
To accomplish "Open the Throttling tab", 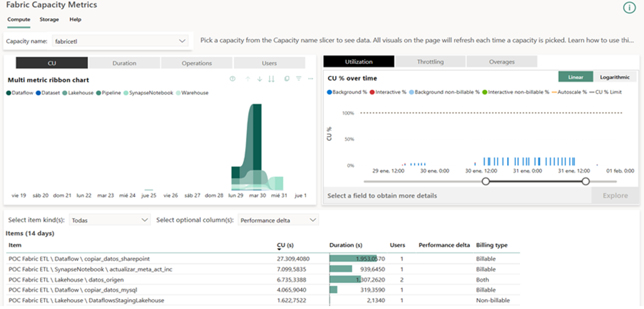I will (430, 62).
